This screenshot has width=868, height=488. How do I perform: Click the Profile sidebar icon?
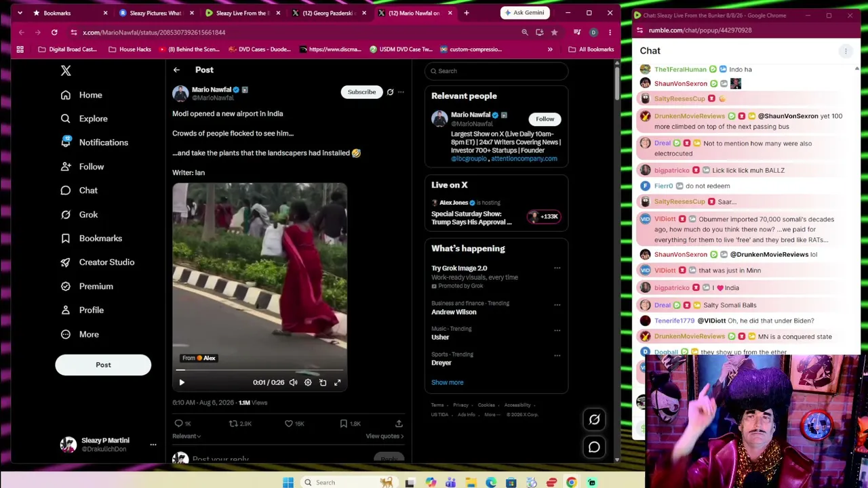coord(66,310)
